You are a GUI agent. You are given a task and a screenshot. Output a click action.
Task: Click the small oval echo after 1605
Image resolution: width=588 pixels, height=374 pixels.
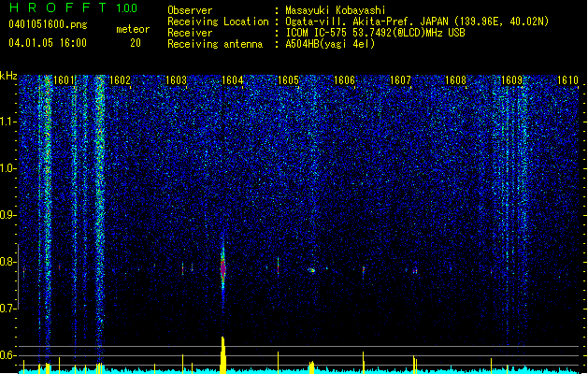tap(311, 270)
